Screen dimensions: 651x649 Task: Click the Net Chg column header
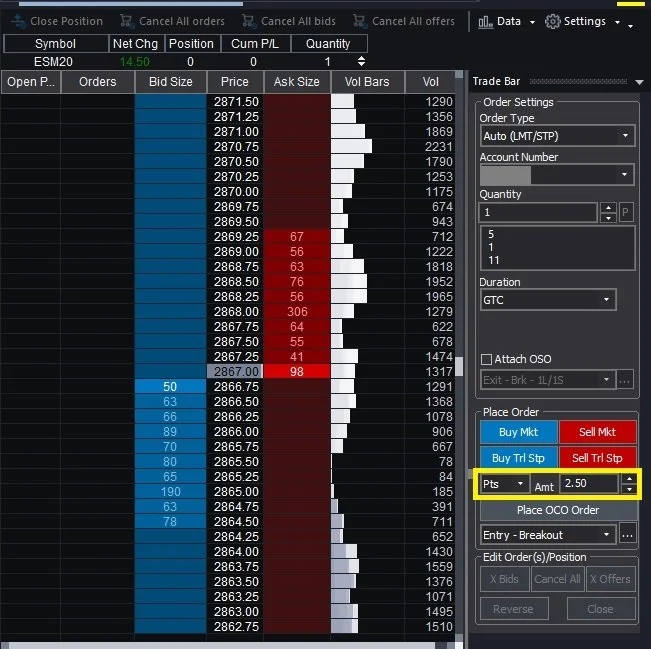click(135, 44)
